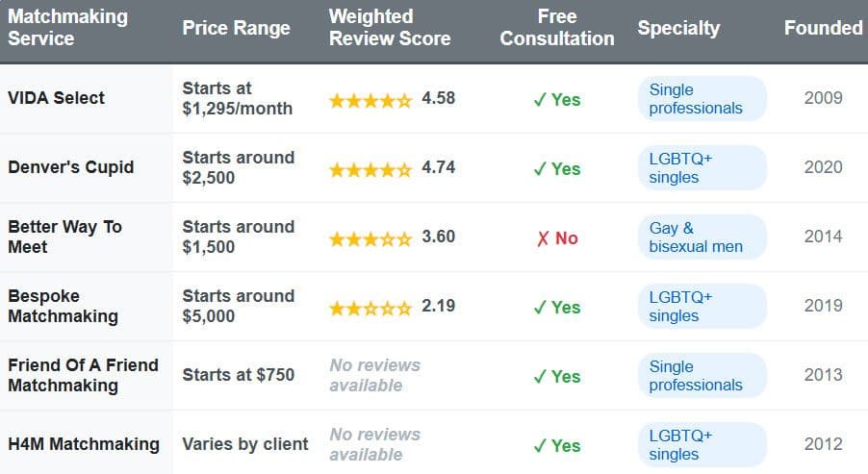Click the 2.19 star rating for Bespoke Matchmaking

370,308
